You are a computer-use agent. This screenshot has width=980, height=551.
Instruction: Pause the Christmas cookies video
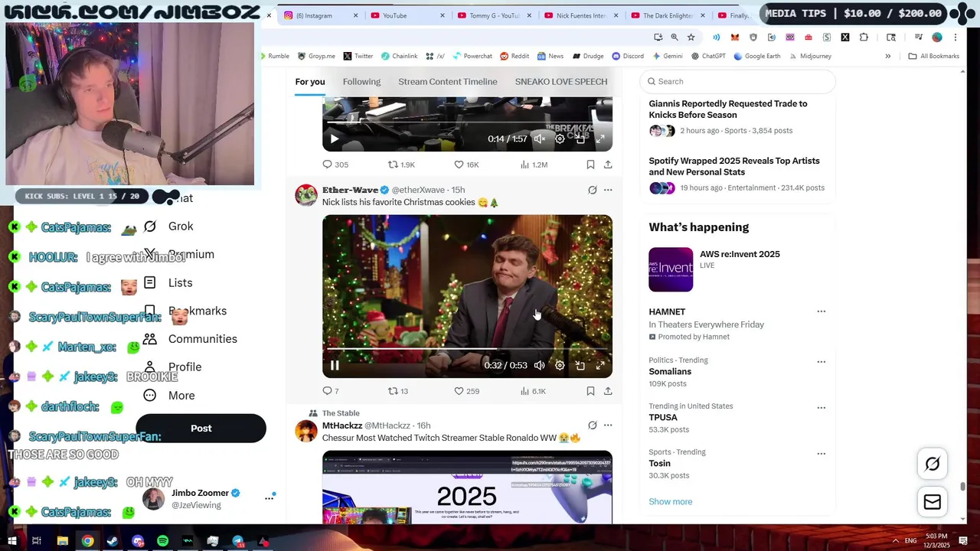(335, 366)
